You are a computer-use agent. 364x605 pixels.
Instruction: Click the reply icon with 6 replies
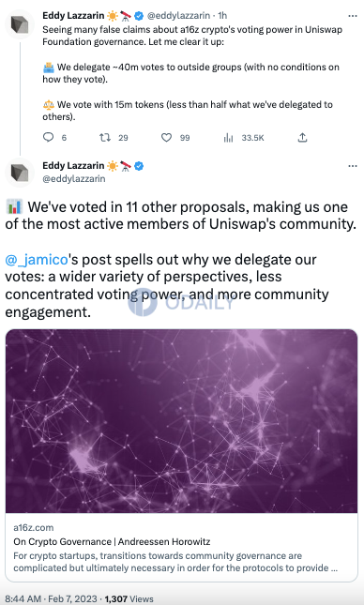pyautogui.click(x=48, y=137)
